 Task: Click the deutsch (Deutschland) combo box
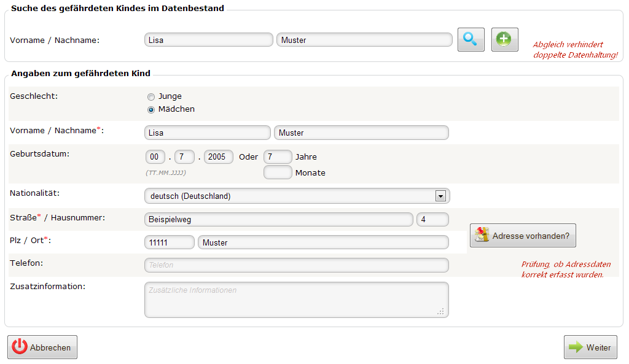click(297, 196)
